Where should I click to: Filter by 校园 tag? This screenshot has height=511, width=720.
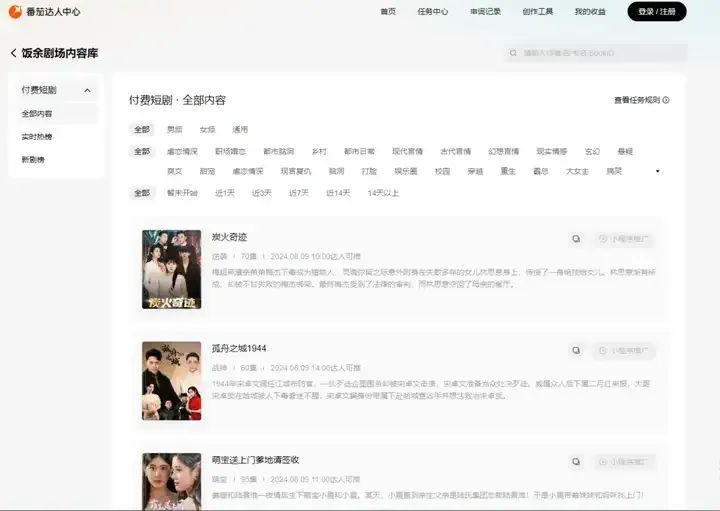coord(443,171)
